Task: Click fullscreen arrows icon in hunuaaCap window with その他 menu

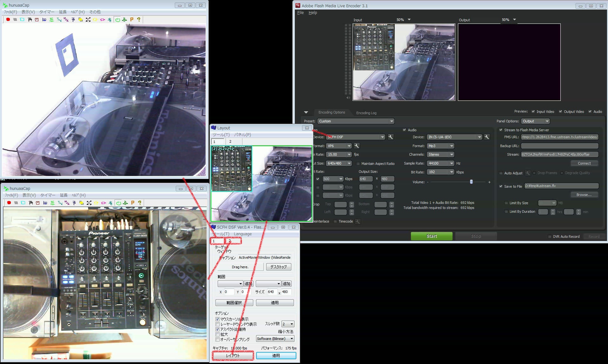Action: [x=88, y=20]
